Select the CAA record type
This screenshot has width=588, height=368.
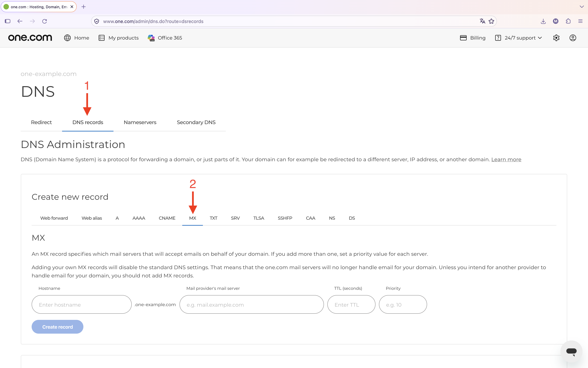tap(311, 218)
